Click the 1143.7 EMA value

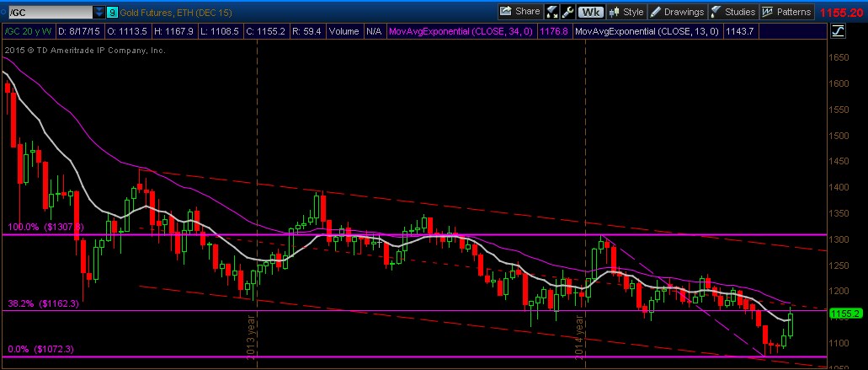pyautogui.click(x=743, y=31)
